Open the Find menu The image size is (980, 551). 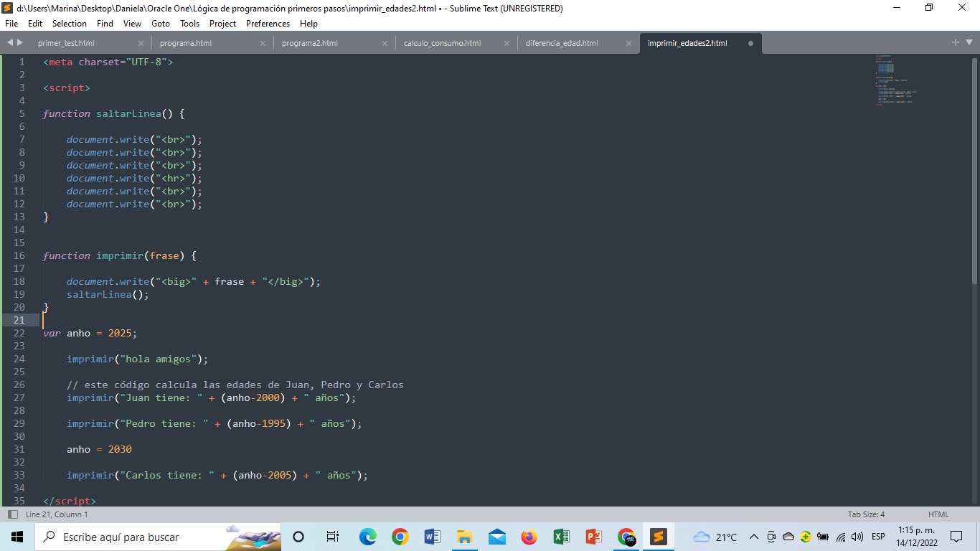[x=105, y=23]
